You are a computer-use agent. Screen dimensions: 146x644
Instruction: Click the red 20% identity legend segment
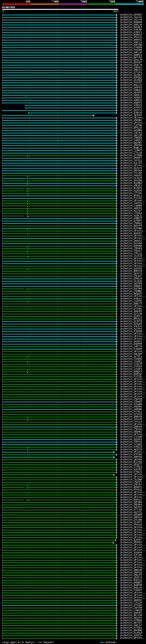pos(16,4)
